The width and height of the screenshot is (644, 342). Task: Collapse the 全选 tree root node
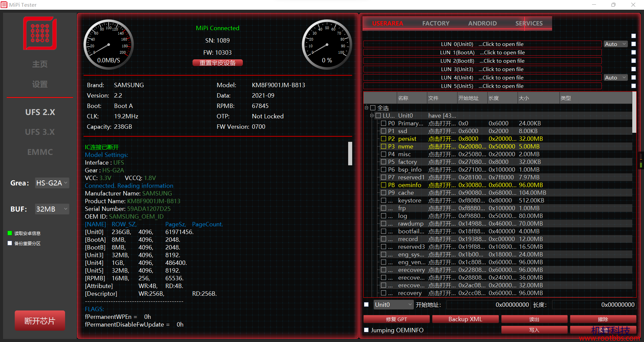[x=366, y=108]
